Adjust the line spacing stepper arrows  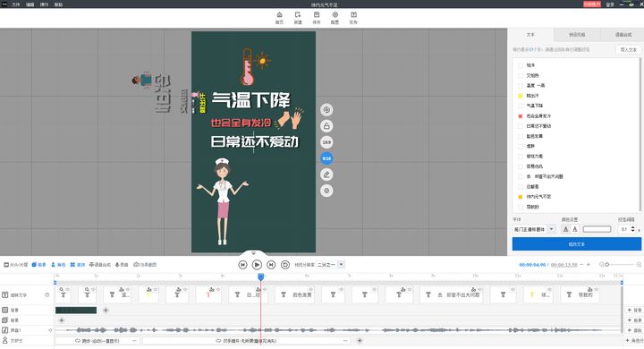(632, 229)
